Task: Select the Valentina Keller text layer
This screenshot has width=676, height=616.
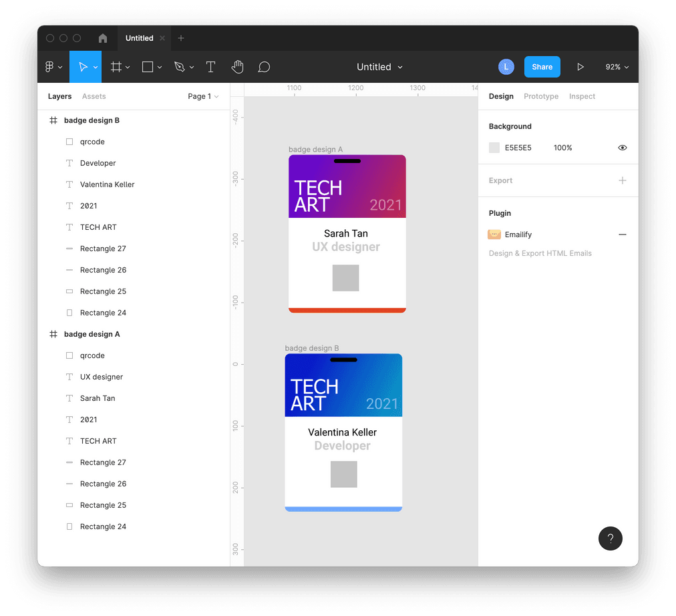Action: click(107, 184)
